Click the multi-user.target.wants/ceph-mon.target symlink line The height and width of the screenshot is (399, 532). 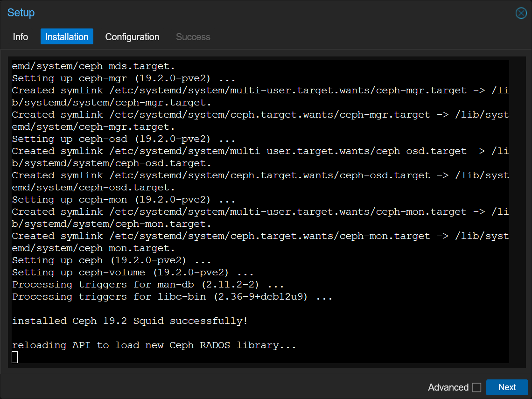pos(260,212)
